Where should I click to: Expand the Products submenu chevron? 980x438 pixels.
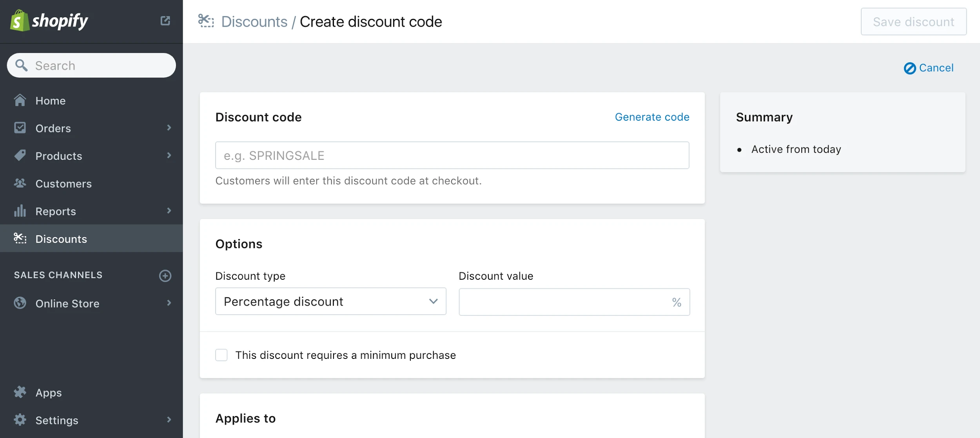[x=169, y=156]
